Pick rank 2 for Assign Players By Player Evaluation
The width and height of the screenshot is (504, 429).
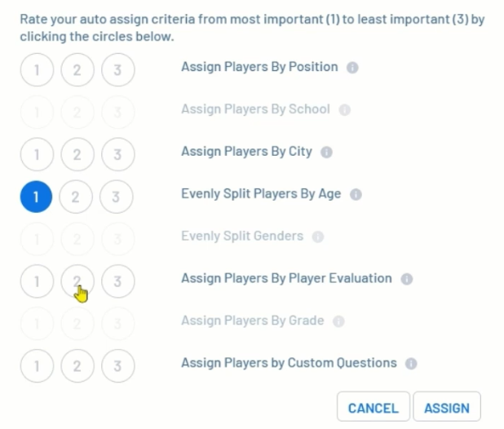[77, 281]
